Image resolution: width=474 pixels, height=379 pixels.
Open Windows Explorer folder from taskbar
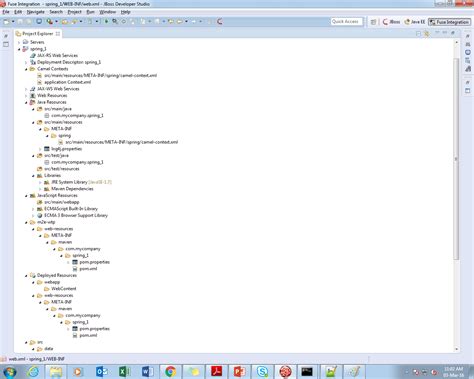coord(56,371)
